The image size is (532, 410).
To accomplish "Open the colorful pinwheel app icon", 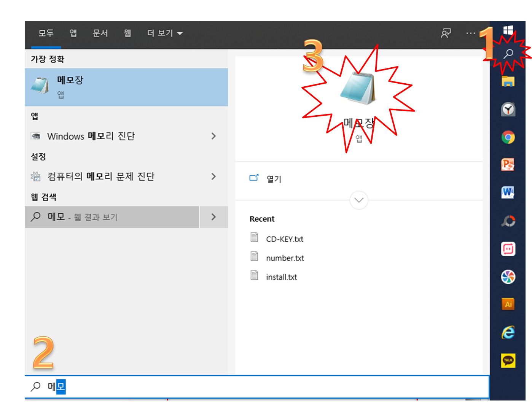I will 508,277.
